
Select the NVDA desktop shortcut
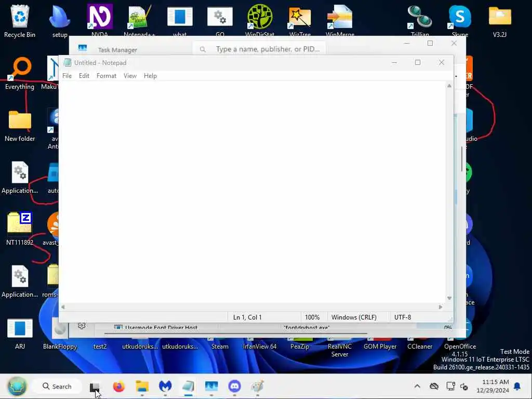(100, 20)
